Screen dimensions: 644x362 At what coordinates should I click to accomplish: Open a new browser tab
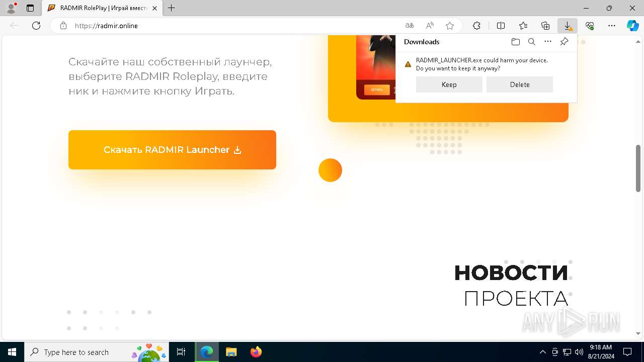click(172, 8)
